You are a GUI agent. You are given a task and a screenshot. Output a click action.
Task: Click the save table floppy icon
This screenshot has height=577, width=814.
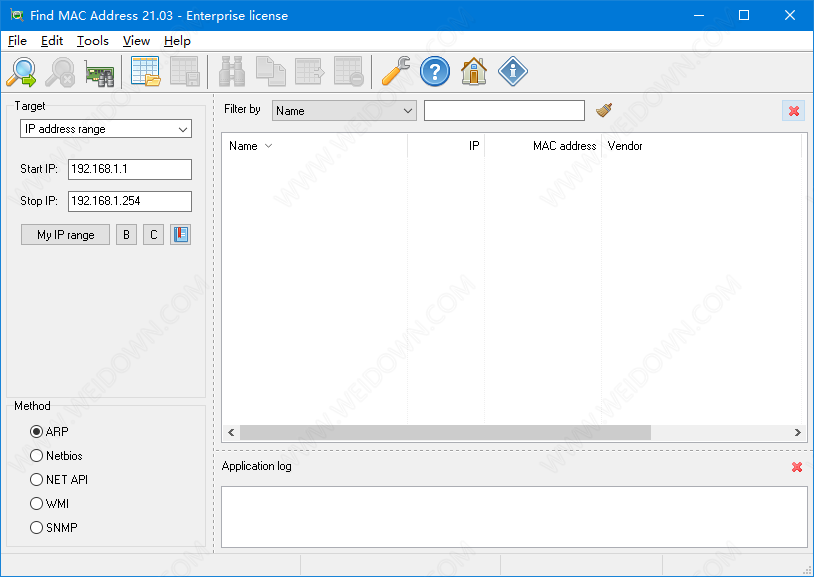click(185, 72)
